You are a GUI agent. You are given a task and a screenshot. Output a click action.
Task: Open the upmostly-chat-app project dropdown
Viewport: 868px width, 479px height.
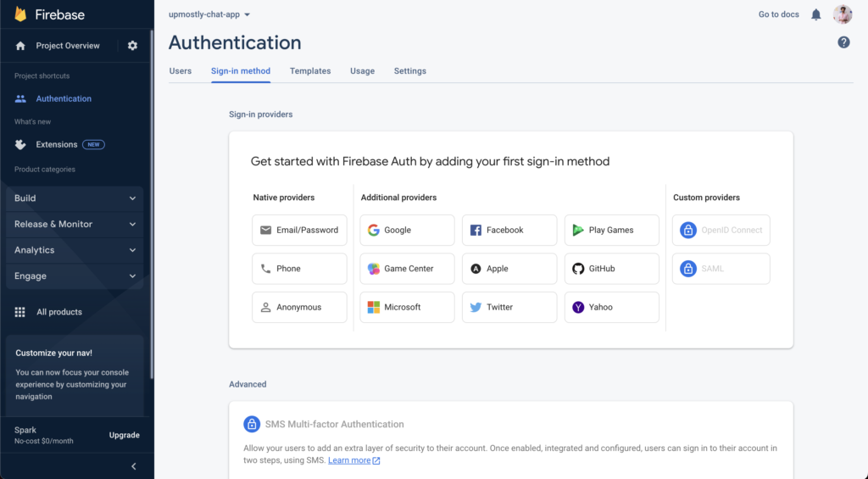(x=209, y=14)
